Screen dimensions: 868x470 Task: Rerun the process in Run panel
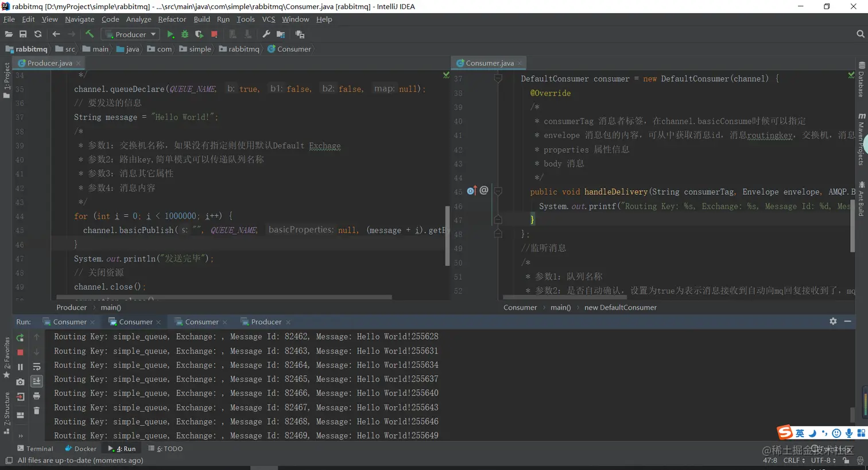(x=20, y=338)
